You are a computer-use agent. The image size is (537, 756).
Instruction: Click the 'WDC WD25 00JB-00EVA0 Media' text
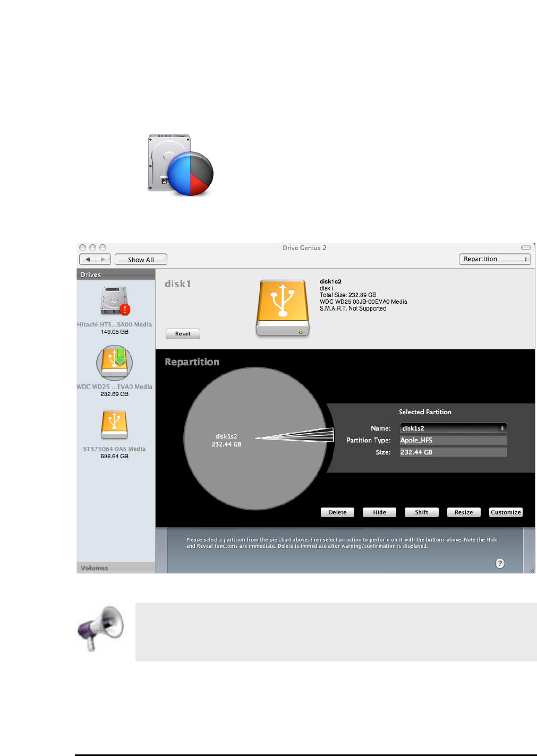pos(363,302)
